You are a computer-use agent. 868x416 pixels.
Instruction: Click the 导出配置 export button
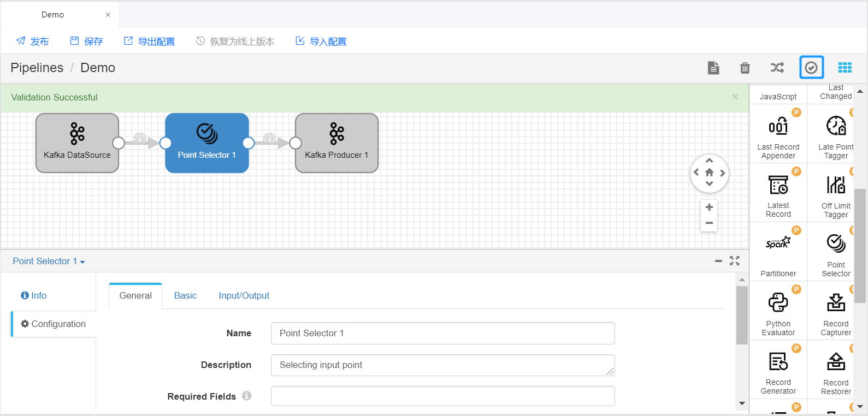(x=150, y=41)
